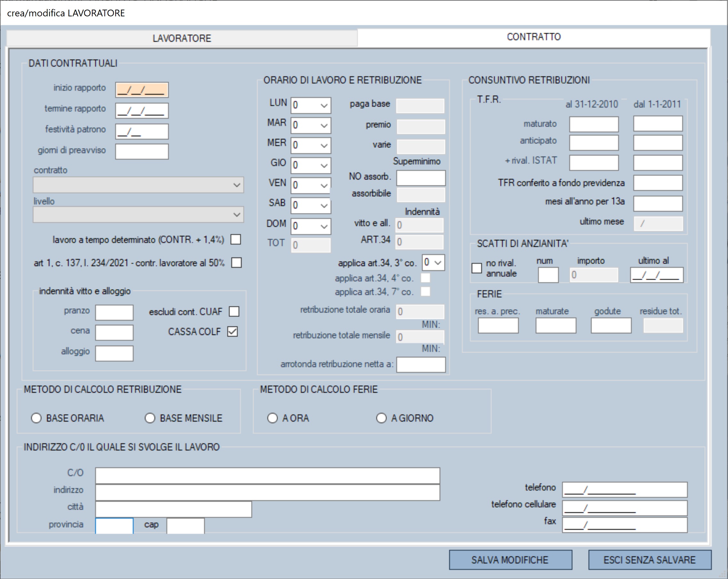Click the indirizzo text field
The width and height of the screenshot is (728, 579).
pos(267,492)
